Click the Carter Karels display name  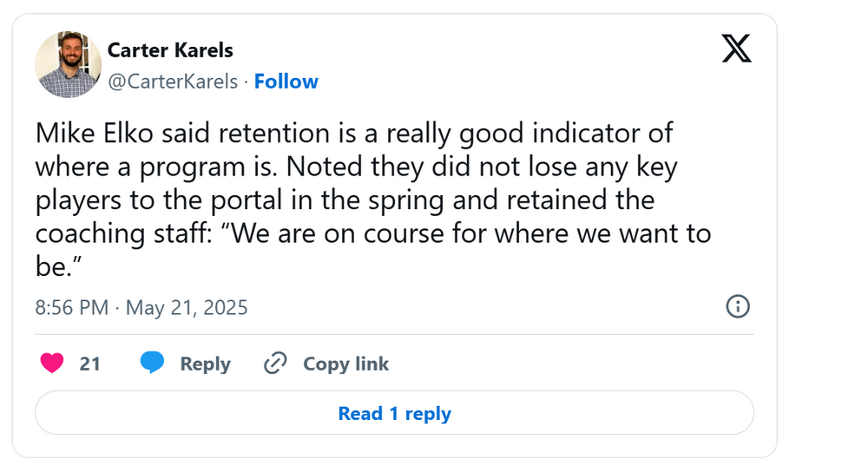tap(170, 49)
